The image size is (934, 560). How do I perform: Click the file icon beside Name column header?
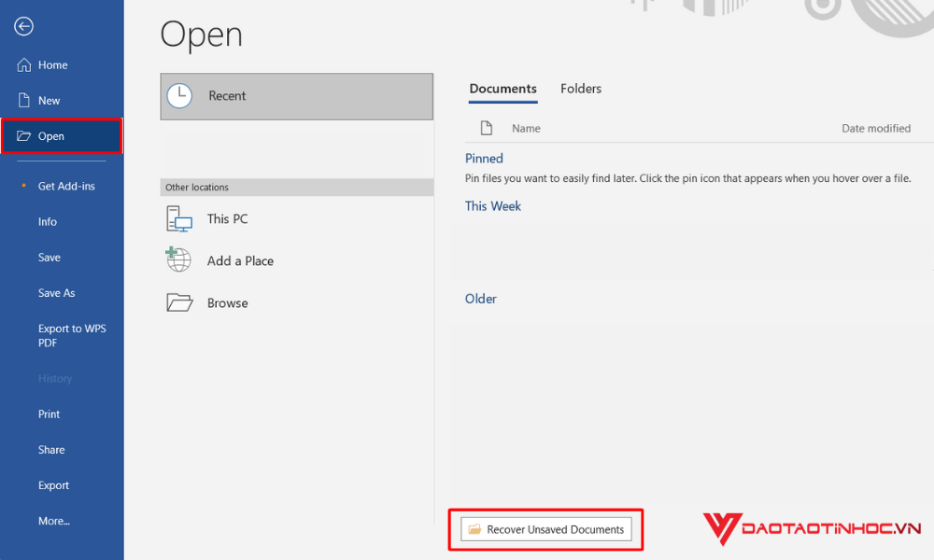(x=487, y=128)
